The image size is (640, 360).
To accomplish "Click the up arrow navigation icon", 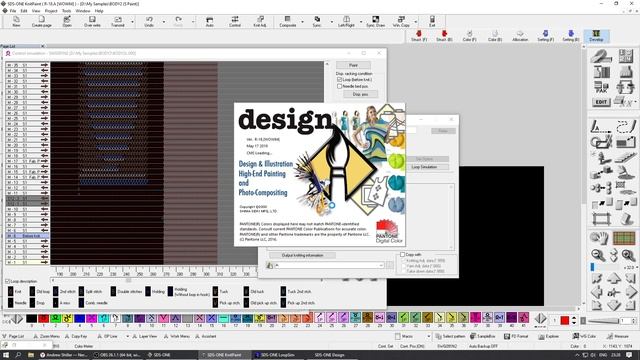I will [613, 279].
